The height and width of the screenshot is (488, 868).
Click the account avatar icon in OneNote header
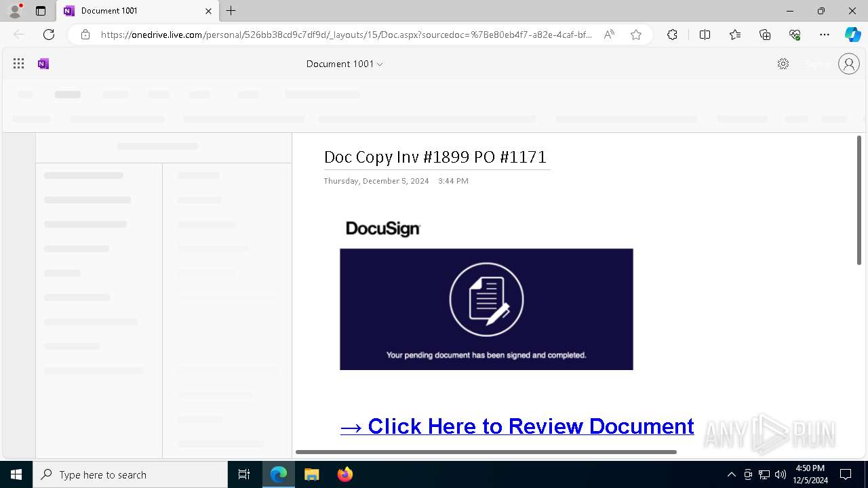click(849, 64)
